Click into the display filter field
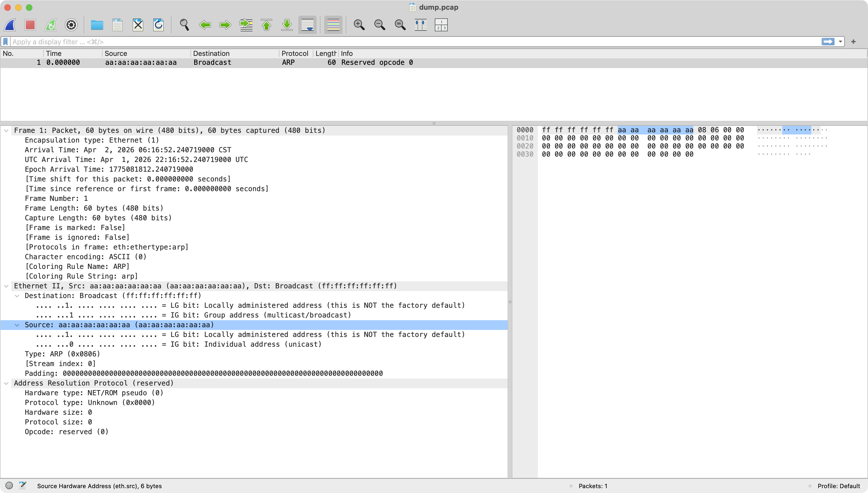Viewport: 868px width, 493px height. coord(406,42)
